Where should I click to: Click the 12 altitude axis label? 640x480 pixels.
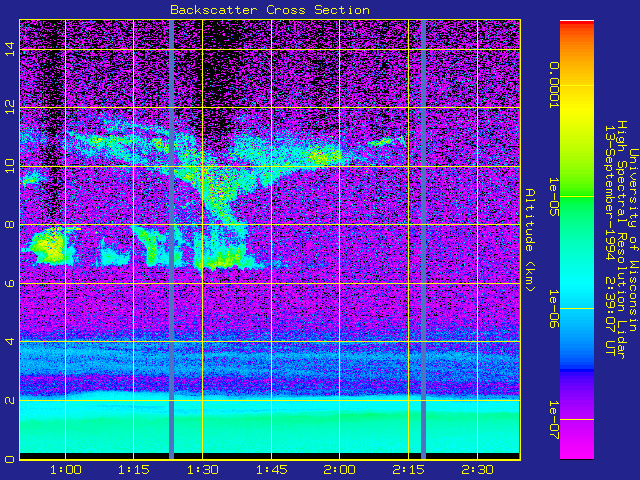coord(10,107)
